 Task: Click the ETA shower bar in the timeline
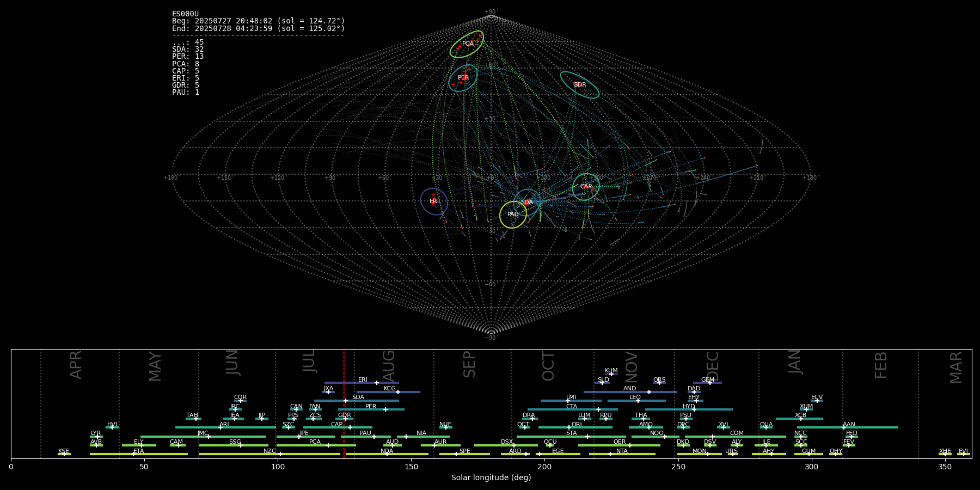tap(139, 454)
